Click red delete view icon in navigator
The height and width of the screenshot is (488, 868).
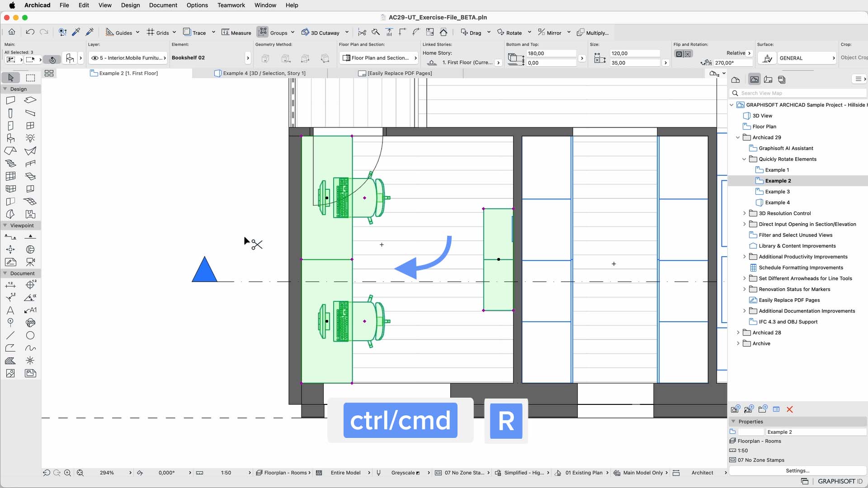pos(790,409)
